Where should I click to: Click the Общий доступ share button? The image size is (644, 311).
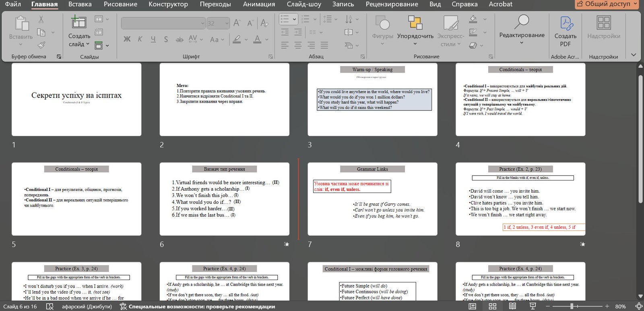[607, 4]
